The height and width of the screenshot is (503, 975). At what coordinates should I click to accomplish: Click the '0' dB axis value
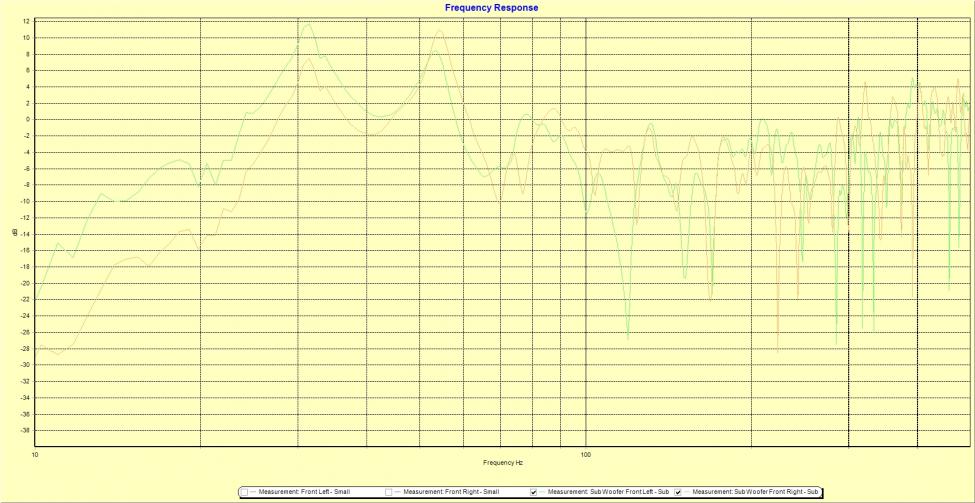coord(27,119)
